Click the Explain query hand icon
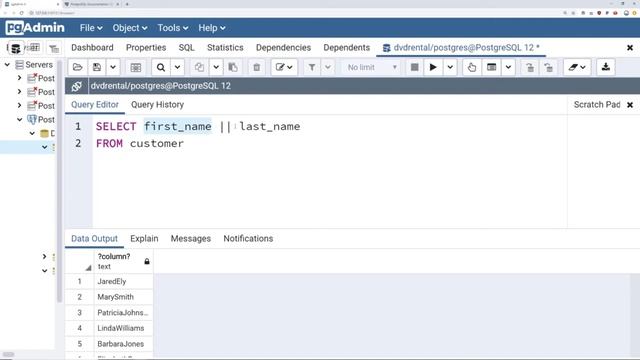The image size is (640, 360). click(472, 67)
